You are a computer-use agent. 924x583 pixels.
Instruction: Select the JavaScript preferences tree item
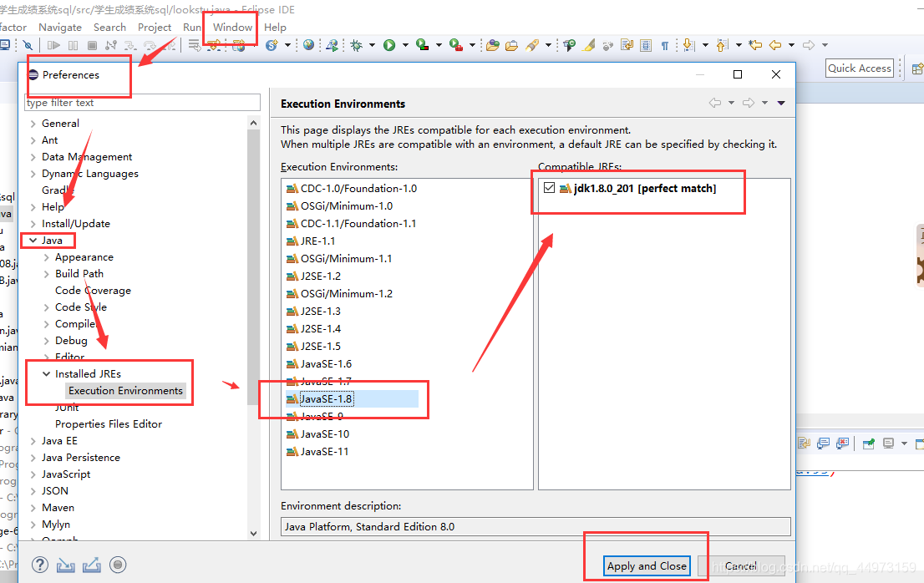tap(66, 474)
